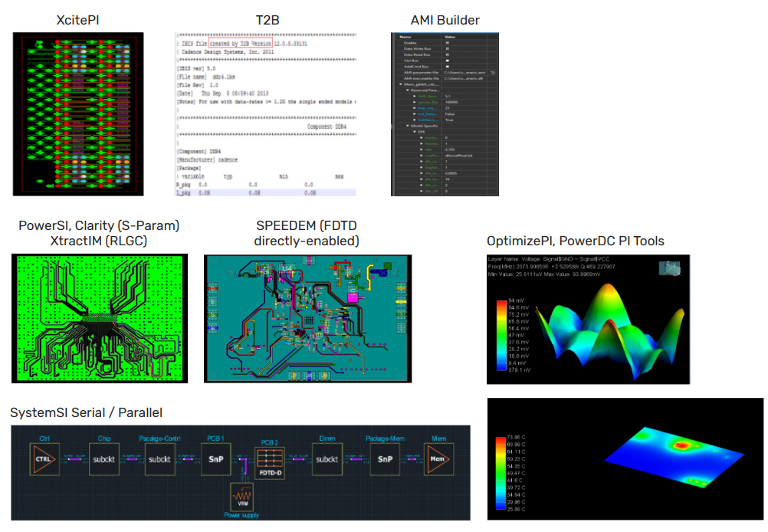Screen dimensions: 768x532
Task: Click the 3D voltage surface plot
Action: (610, 330)
